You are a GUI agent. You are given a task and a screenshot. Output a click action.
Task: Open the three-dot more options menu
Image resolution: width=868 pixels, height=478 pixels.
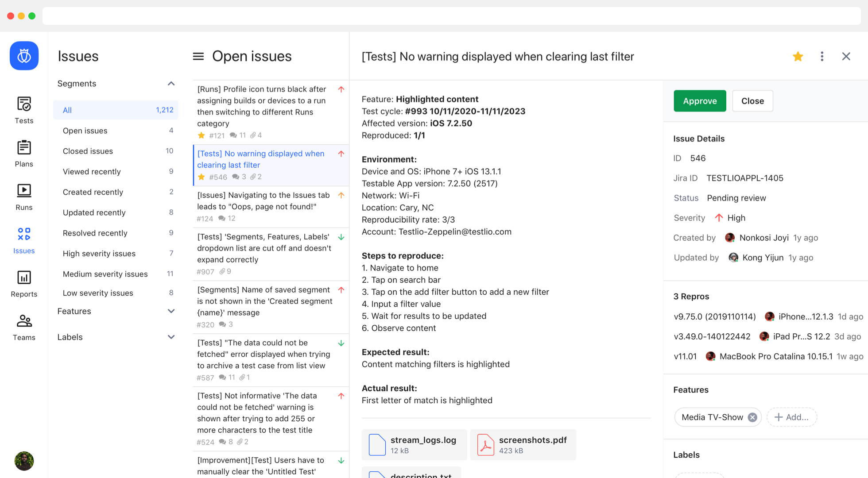point(822,56)
